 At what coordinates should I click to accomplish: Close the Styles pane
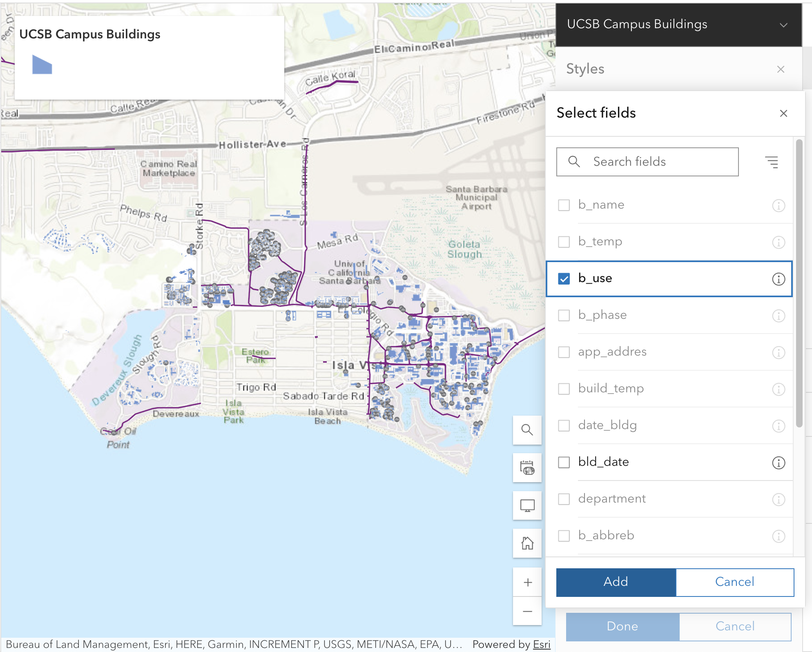(781, 69)
